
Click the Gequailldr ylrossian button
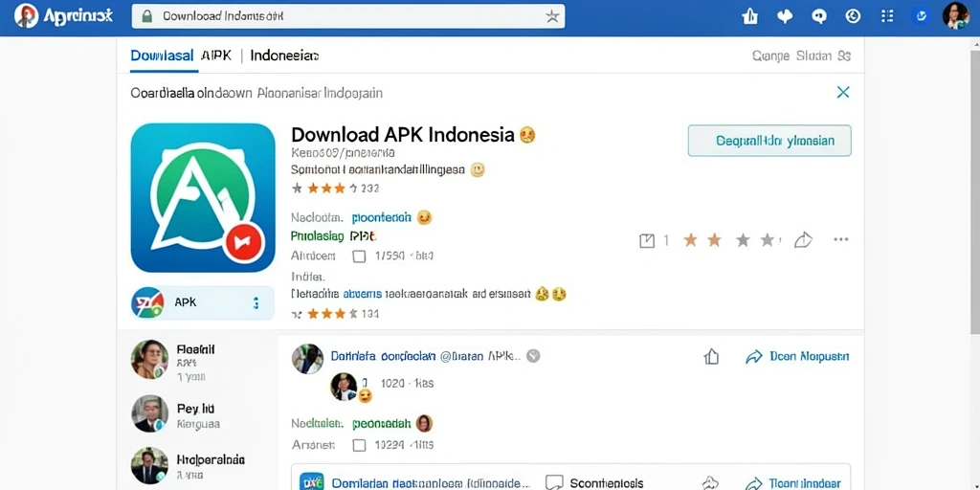click(769, 141)
